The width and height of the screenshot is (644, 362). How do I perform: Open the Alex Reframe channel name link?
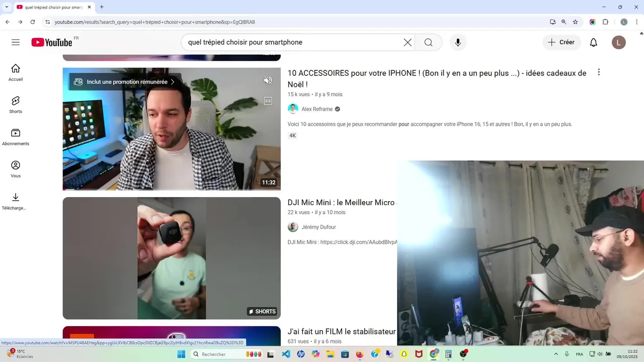coord(317,109)
